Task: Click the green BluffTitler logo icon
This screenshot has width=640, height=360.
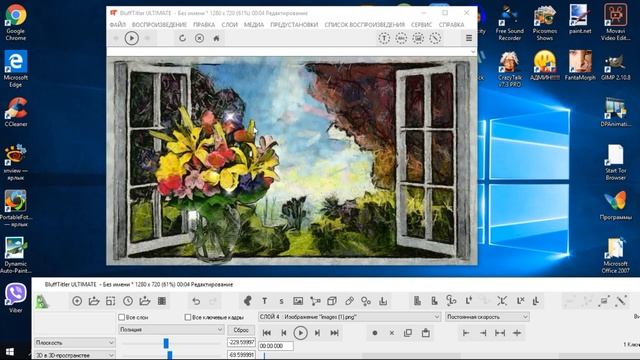Action: point(42,302)
